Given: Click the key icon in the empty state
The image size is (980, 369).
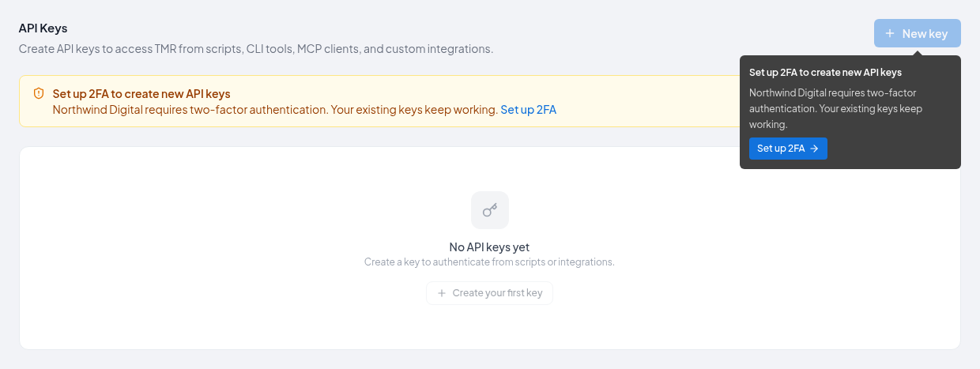Looking at the screenshot, I should point(490,210).
